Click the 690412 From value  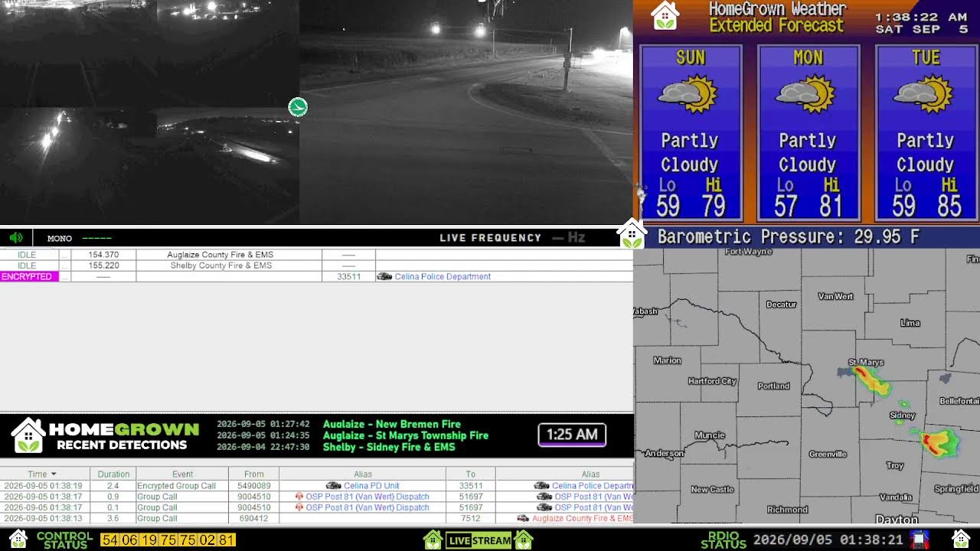point(254,518)
